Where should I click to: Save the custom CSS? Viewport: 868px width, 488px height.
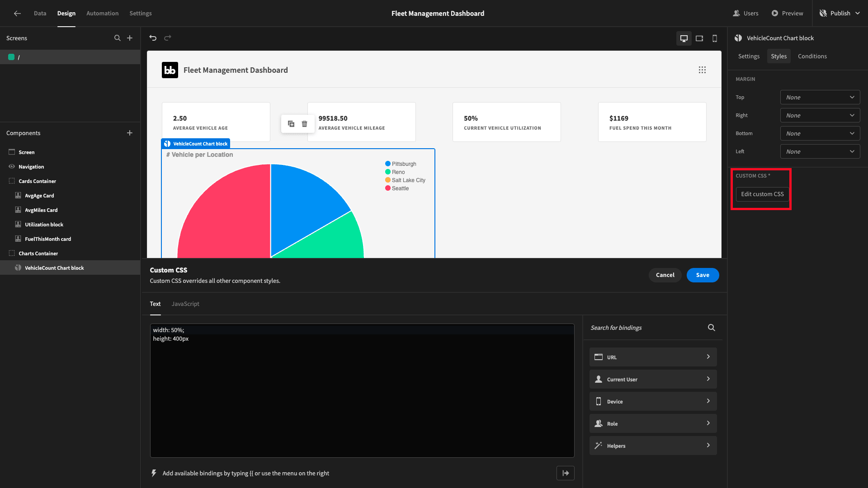click(703, 275)
